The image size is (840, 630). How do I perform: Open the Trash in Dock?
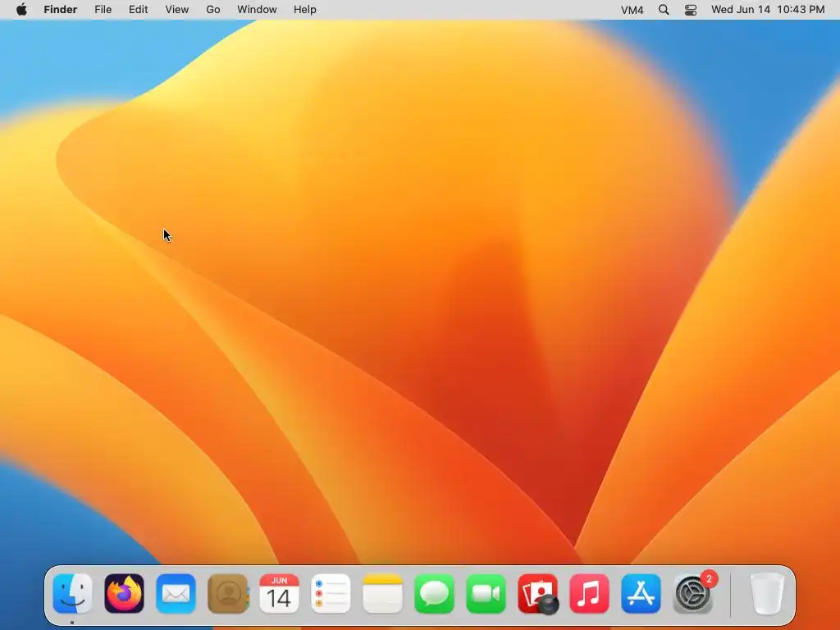(767, 594)
